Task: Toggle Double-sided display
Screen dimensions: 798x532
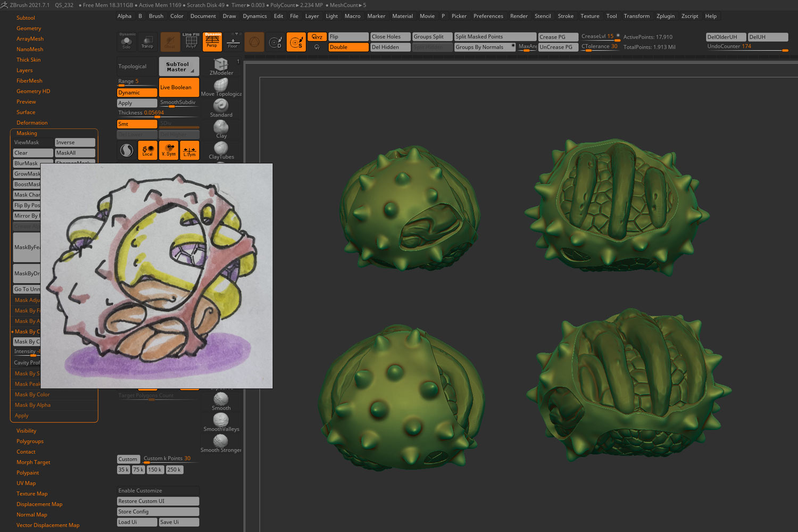Action: click(x=348, y=47)
